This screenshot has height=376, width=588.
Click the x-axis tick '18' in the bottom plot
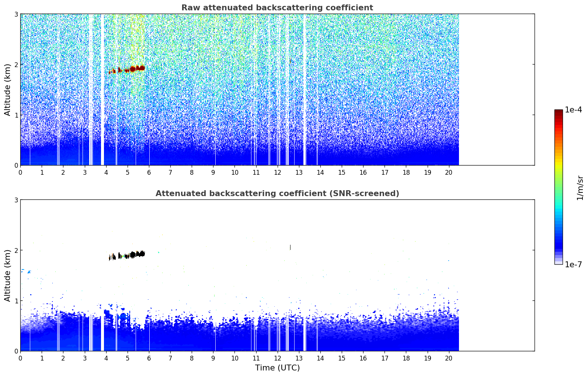point(406,358)
